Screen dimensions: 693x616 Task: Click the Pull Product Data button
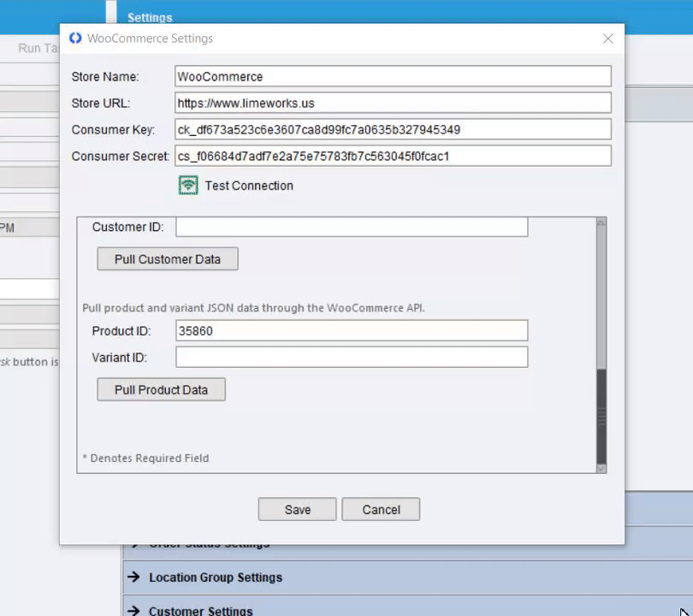pyautogui.click(x=162, y=390)
